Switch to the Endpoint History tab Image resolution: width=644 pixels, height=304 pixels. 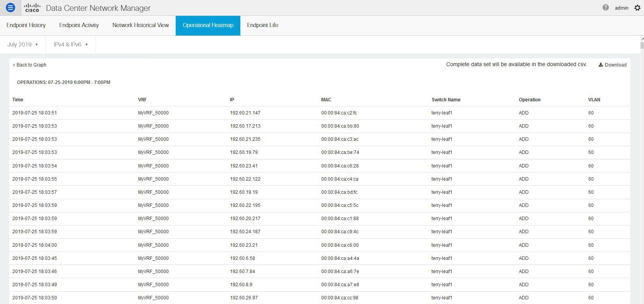click(26, 25)
